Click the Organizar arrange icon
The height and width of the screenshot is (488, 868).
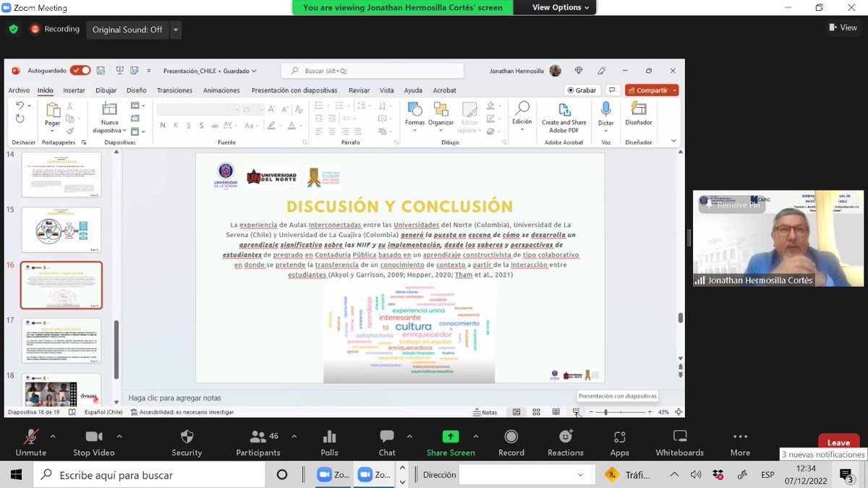coord(441,109)
